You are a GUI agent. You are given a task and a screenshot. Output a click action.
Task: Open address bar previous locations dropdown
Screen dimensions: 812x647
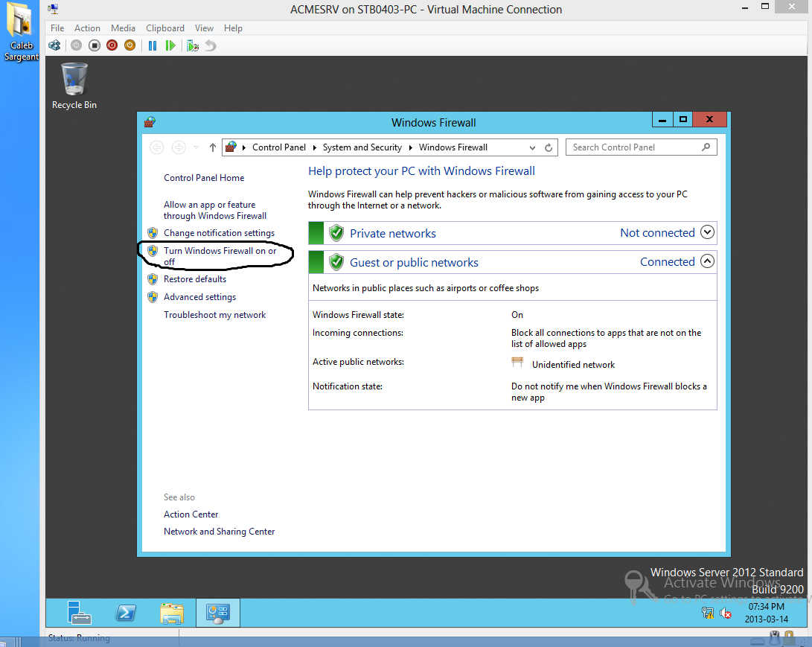pyautogui.click(x=532, y=147)
